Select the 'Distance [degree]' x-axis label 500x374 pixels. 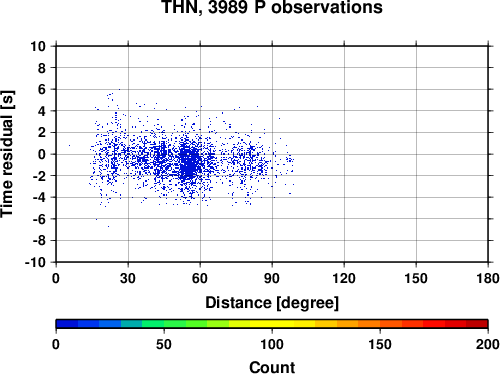[x=272, y=303]
